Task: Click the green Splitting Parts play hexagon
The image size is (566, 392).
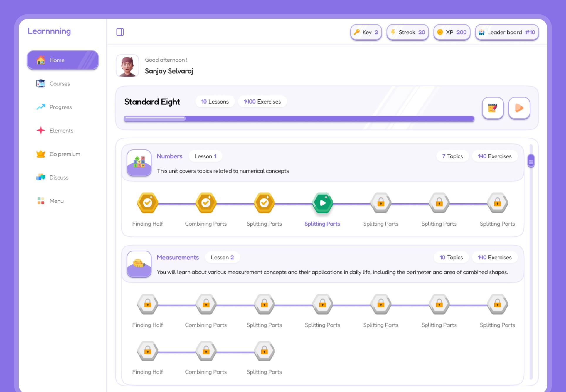Action: (322, 203)
